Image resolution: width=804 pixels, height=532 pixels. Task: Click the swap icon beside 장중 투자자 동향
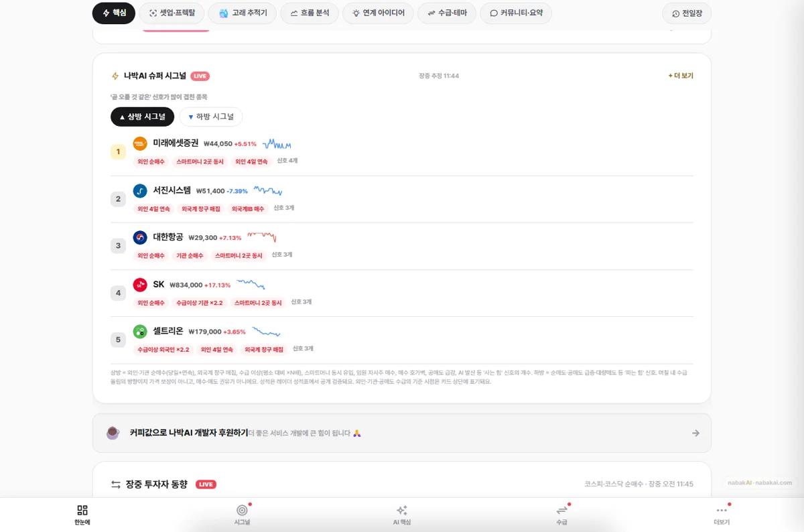click(116, 484)
